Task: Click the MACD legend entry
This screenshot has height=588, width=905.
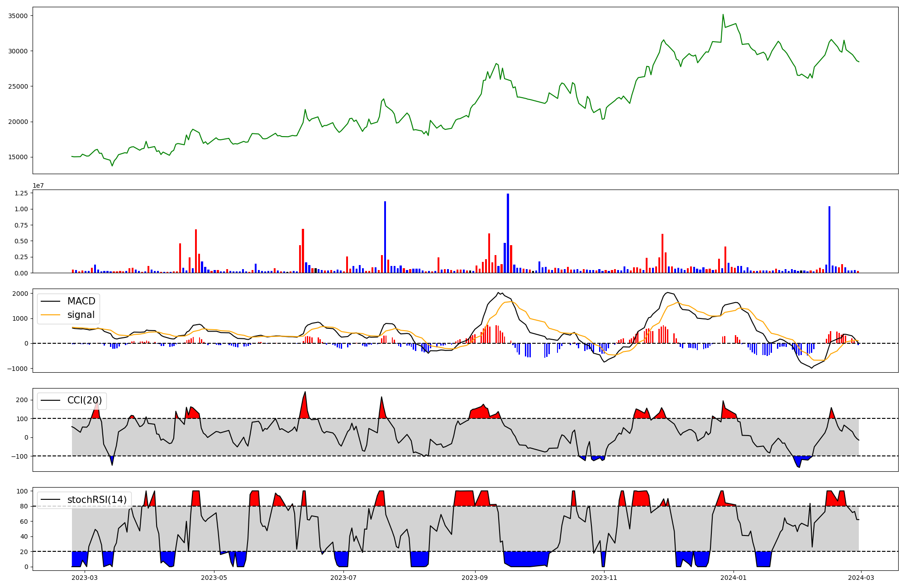Action: (x=81, y=301)
